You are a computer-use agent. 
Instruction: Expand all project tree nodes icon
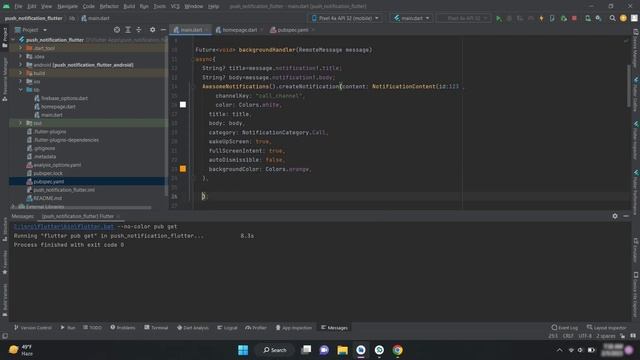coord(128,30)
